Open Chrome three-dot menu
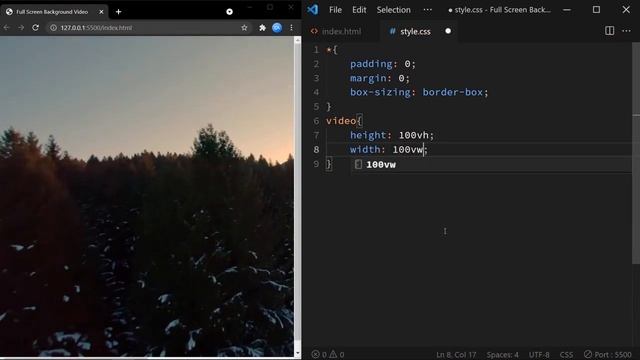Viewport: 640px width, 360px height. tap(291, 28)
